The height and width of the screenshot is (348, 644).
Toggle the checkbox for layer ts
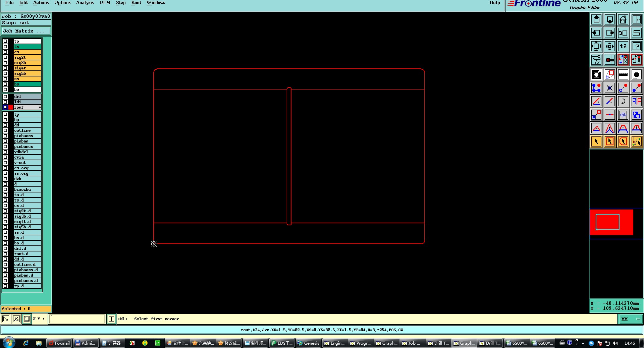[x=5, y=47]
